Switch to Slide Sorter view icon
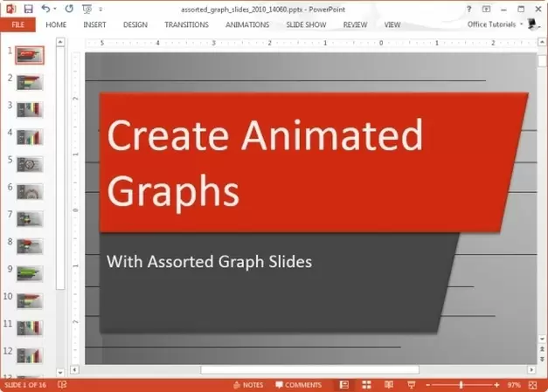This screenshot has width=548, height=392. (367, 385)
